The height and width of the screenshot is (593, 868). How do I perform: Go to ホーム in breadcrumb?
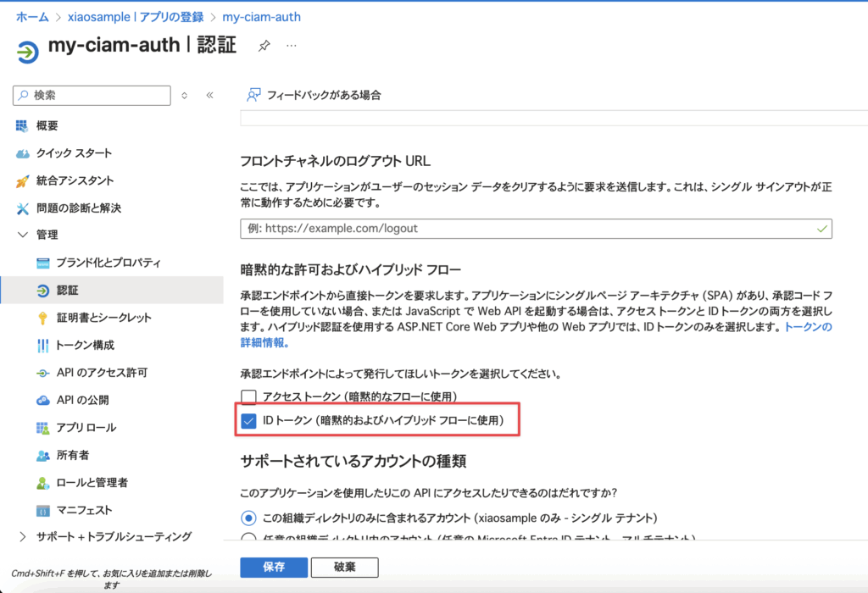click(x=32, y=17)
